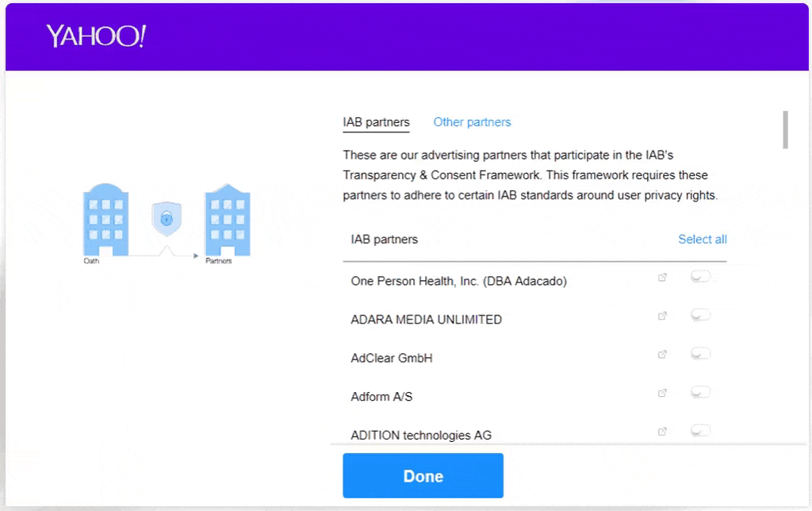Screen dimensions: 812x511
Task: Open external link for One Person Health, Inc.
Action: pyautogui.click(x=663, y=278)
